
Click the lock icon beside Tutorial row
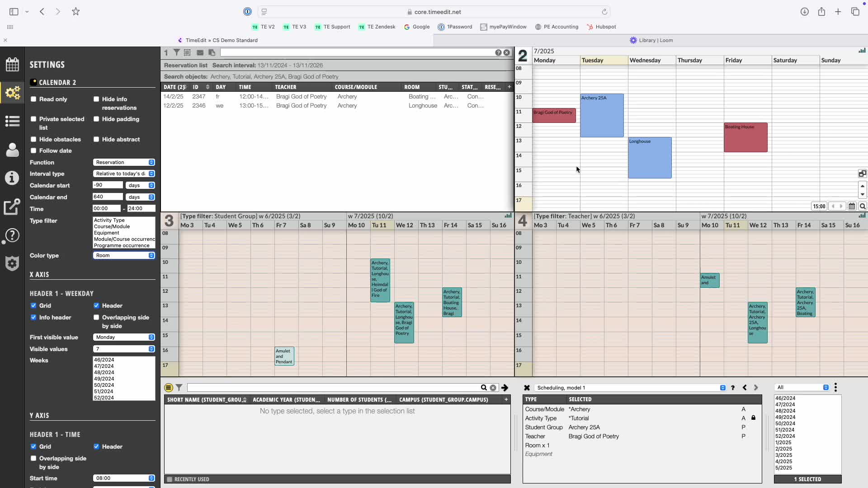[x=753, y=418]
